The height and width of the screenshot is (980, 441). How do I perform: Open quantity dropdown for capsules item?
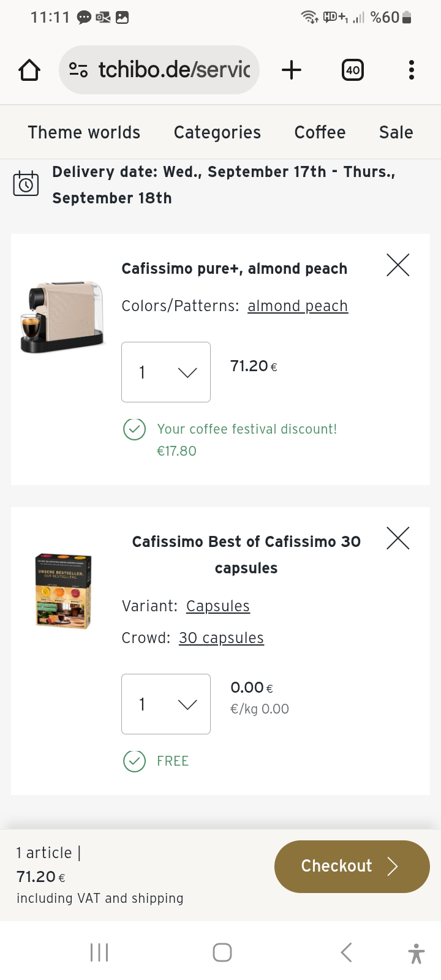pyautogui.click(x=166, y=704)
